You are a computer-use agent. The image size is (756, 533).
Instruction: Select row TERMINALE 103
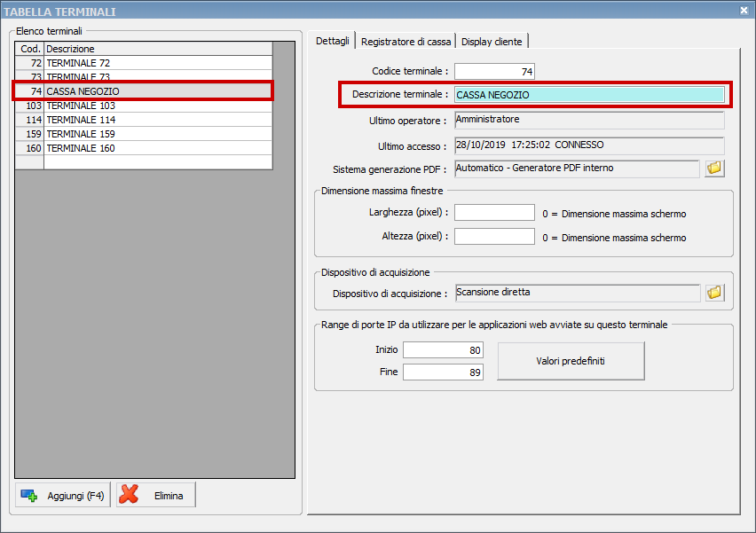144,106
